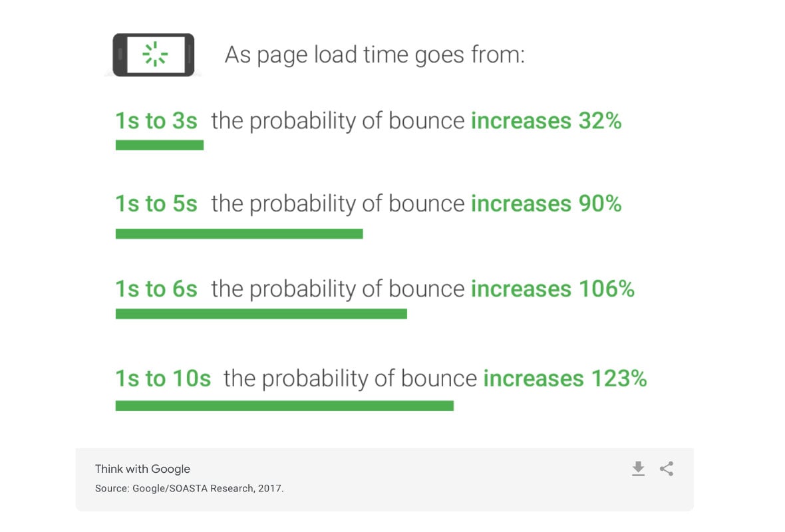The image size is (785, 532).
Task: Select the heading "As page load time goes from:"
Action: (x=375, y=55)
